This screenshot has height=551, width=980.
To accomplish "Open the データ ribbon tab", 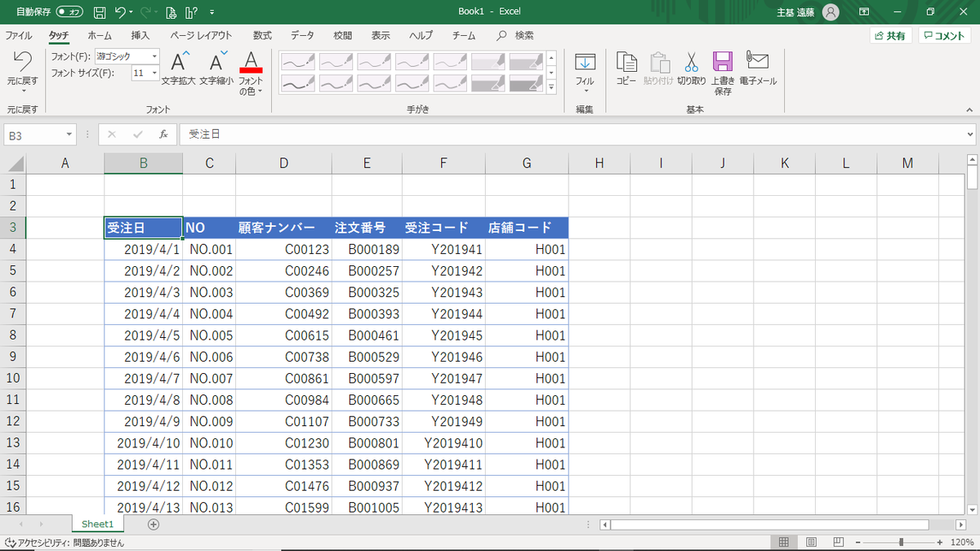I will [301, 35].
